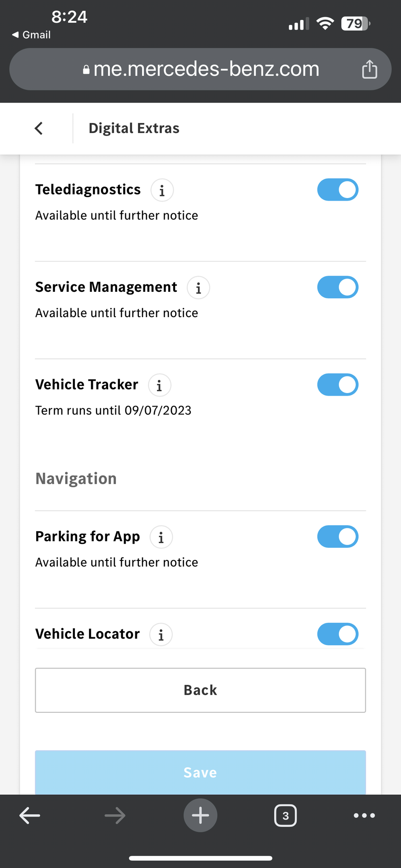Open browser more options menu

(x=364, y=815)
